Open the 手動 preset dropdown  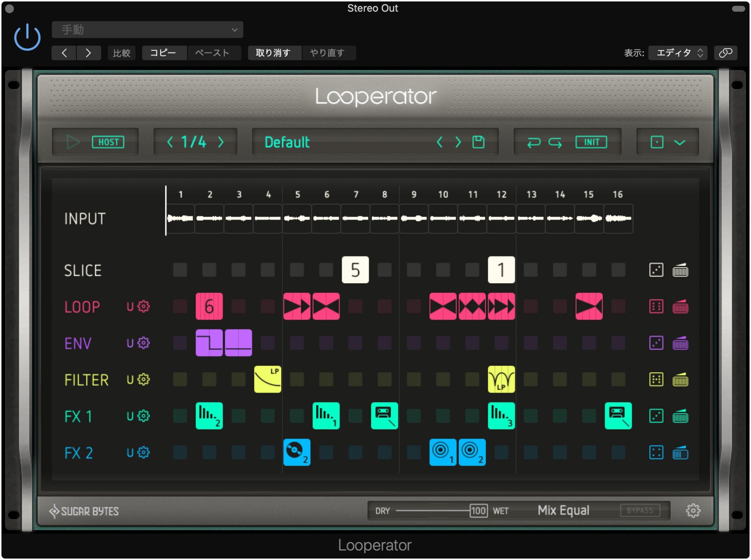147,30
